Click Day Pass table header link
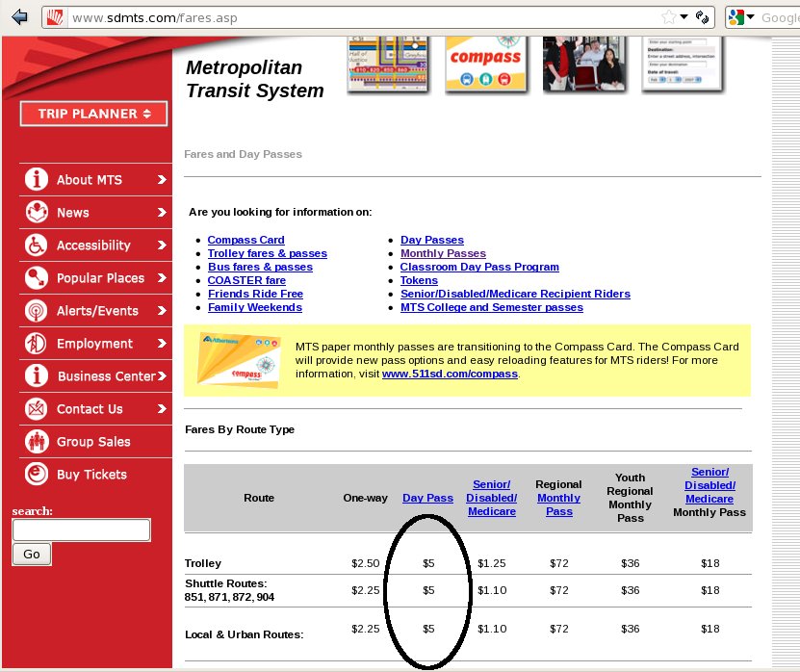The image size is (800, 672). [x=427, y=498]
